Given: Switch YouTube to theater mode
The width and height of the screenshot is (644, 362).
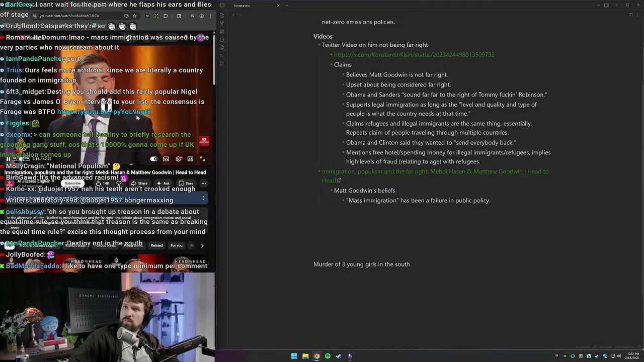Looking at the screenshot, I should point(190,159).
